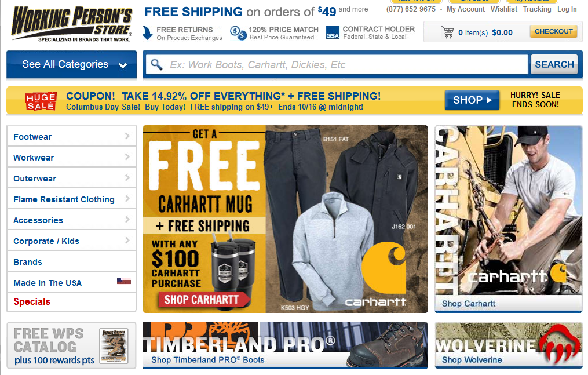This screenshot has height=375, width=588.
Task: Open the See All Categories dropdown
Action: (72, 64)
